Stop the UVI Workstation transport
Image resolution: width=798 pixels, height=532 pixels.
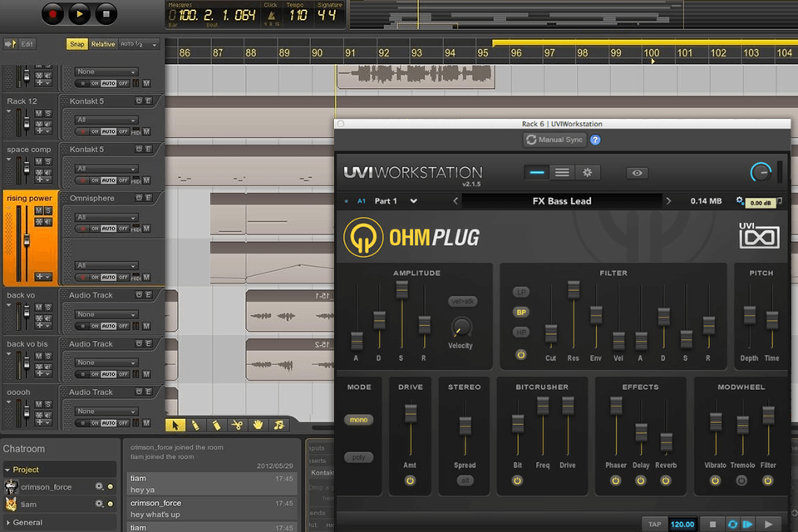pyautogui.click(x=712, y=525)
